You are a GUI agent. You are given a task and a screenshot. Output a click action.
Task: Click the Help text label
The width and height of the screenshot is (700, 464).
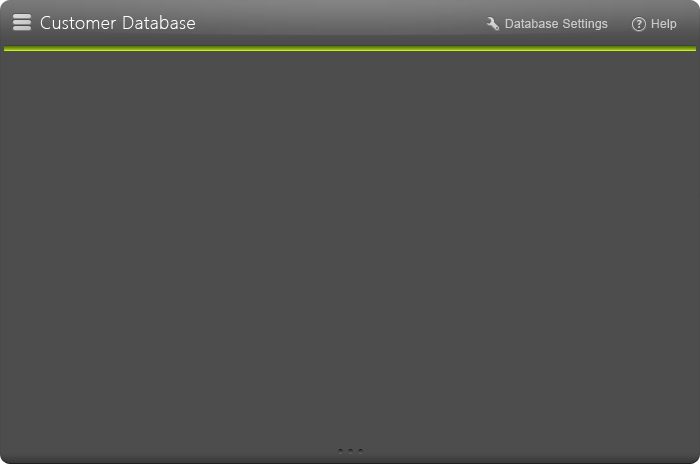pos(663,24)
